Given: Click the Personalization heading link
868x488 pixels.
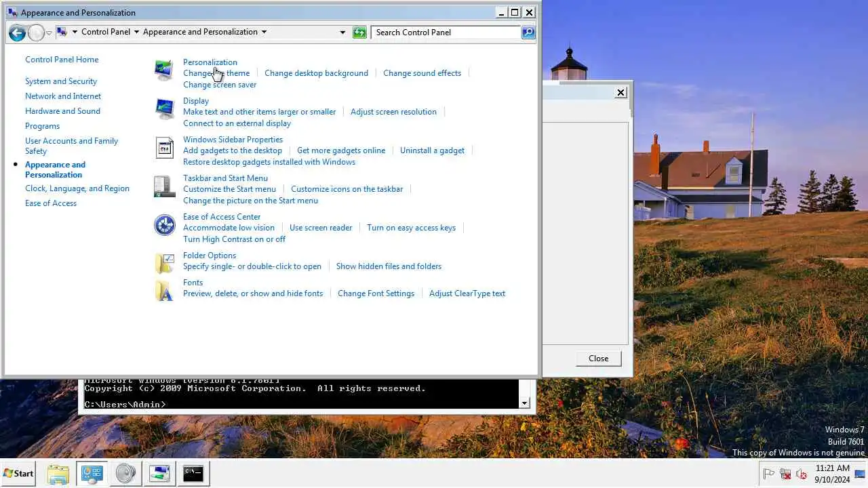Looking at the screenshot, I should 210,62.
